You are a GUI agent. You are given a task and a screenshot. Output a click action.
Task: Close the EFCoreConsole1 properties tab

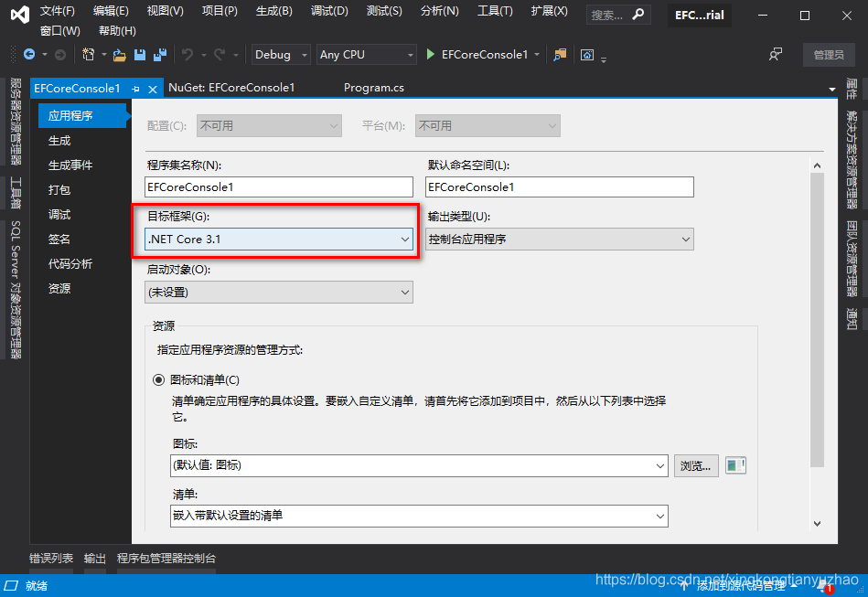(153, 89)
